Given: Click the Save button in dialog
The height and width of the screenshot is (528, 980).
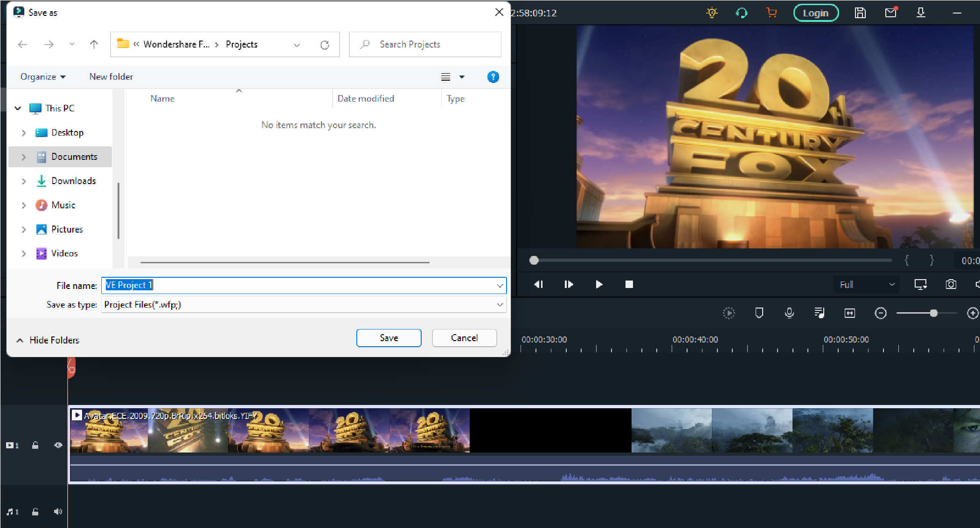Looking at the screenshot, I should coord(389,337).
